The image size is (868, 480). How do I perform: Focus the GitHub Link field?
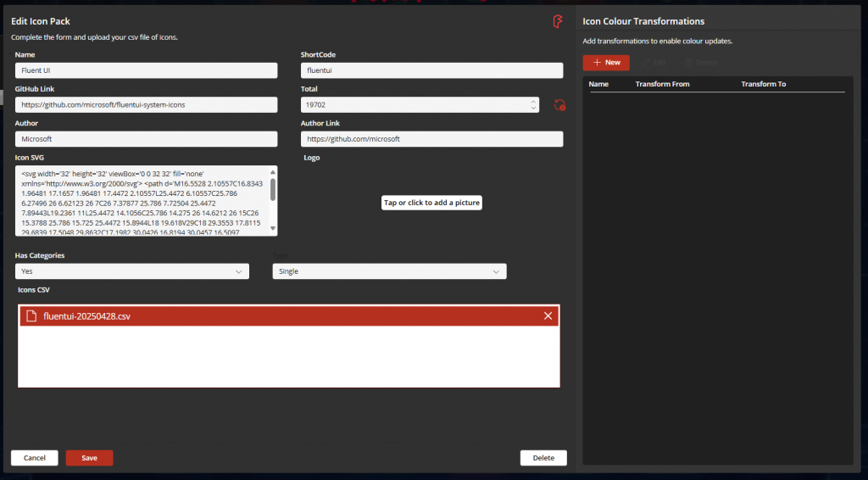coord(146,104)
